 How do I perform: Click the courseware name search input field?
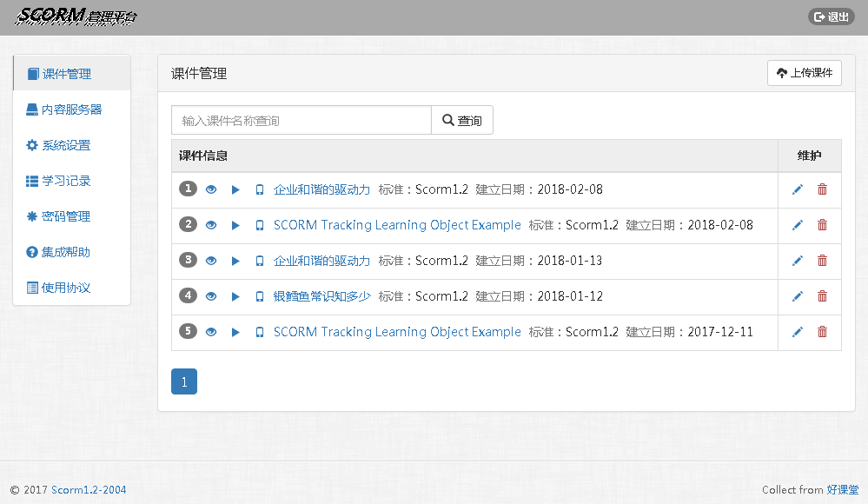[301, 121]
